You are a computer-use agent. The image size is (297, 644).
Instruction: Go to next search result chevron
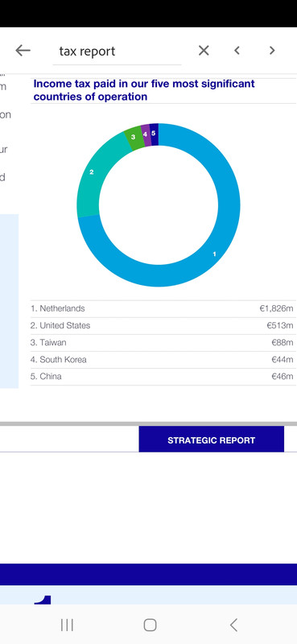(272, 51)
